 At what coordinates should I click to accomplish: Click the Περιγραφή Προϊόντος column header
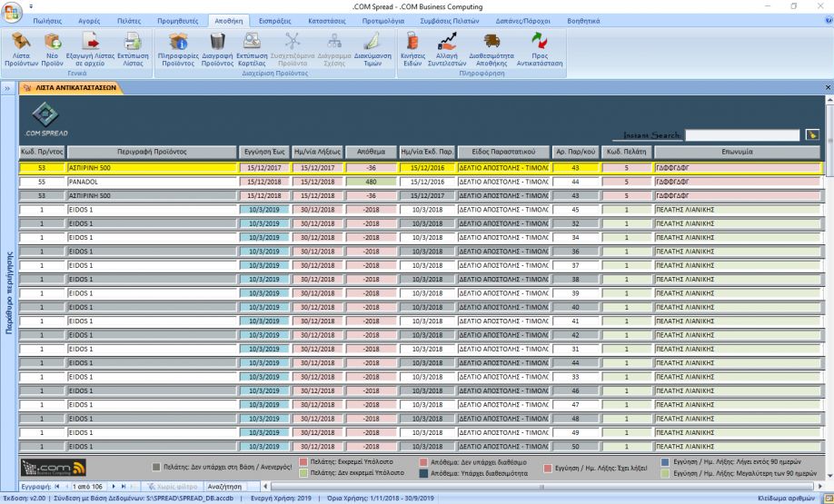click(x=152, y=152)
